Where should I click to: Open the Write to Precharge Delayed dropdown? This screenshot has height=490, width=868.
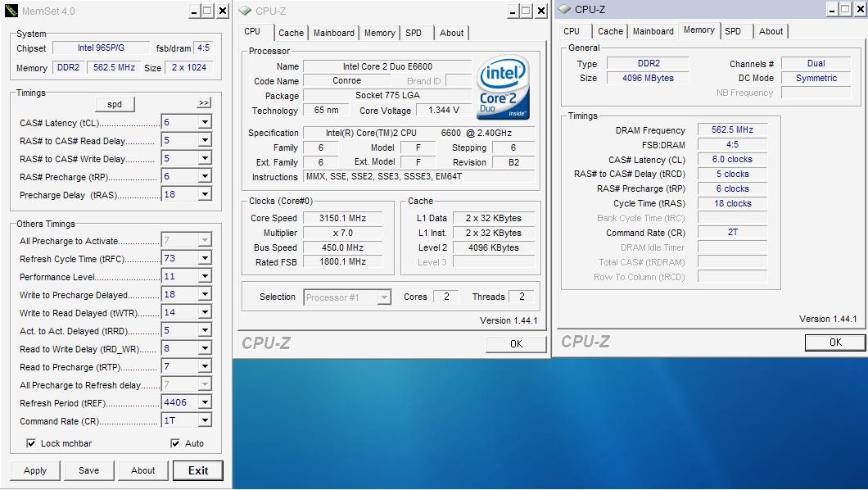coord(205,294)
